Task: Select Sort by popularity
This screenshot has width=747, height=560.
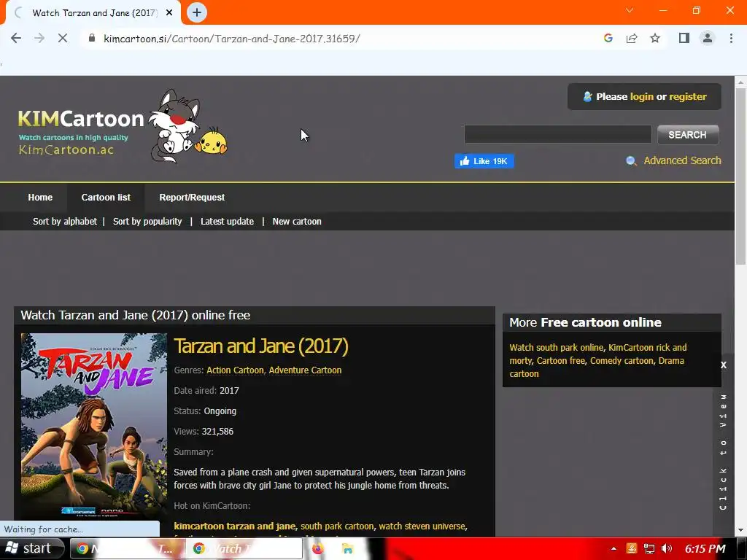Action: (x=147, y=222)
